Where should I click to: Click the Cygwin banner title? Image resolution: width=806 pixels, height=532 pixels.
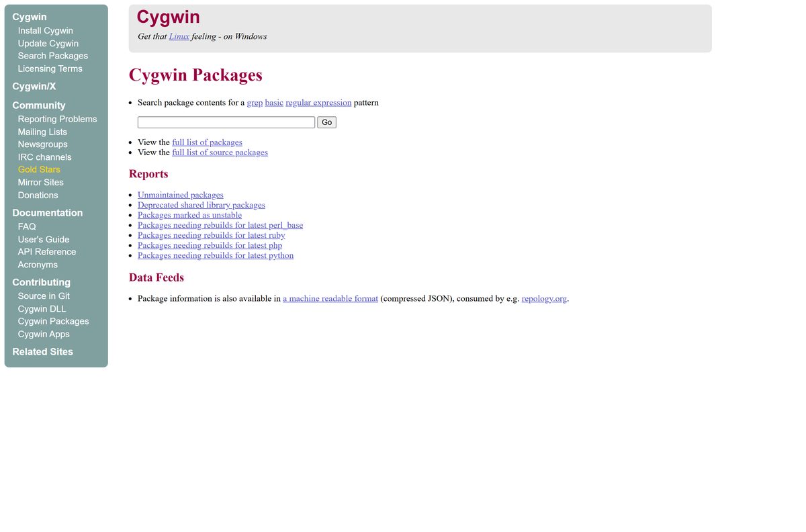tap(168, 17)
